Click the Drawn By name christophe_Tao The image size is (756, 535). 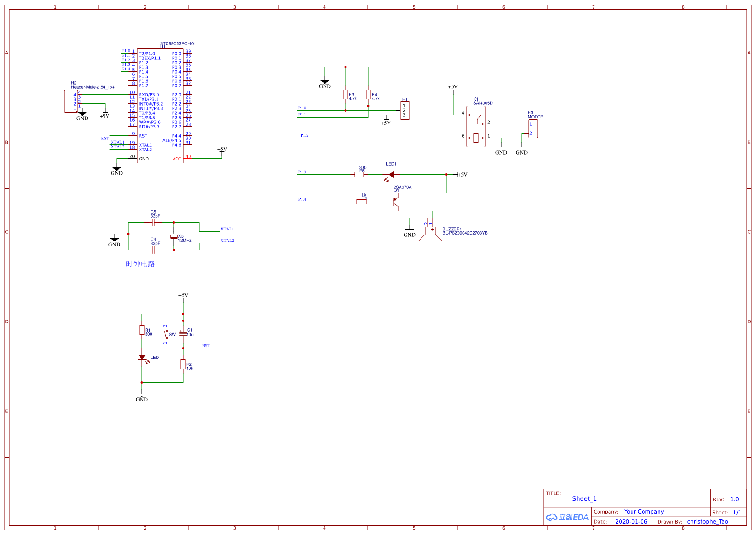pos(707,522)
